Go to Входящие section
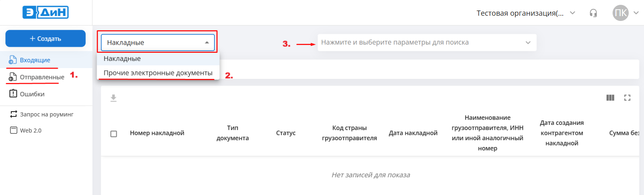 [x=35, y=60]
